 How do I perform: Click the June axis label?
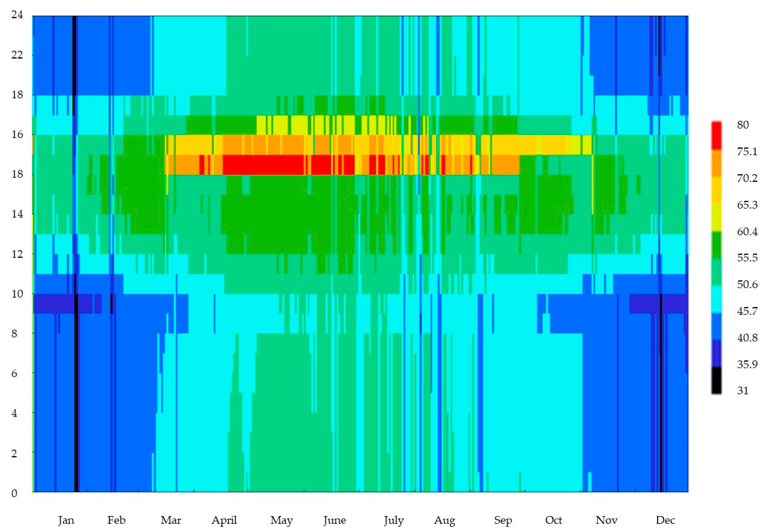pyautogui.click(x=335, y=520)
